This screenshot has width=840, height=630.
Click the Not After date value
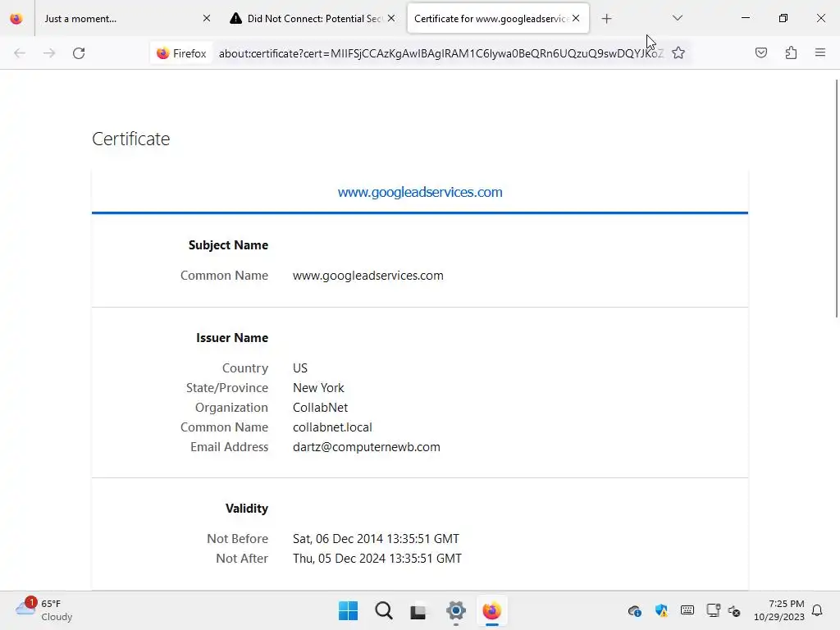coord(377,559)
